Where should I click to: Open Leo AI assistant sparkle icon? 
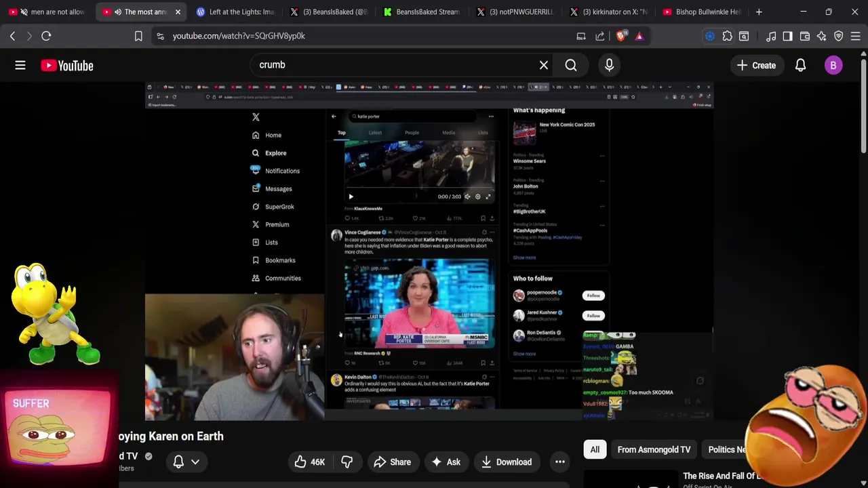[x=822, y=36]
